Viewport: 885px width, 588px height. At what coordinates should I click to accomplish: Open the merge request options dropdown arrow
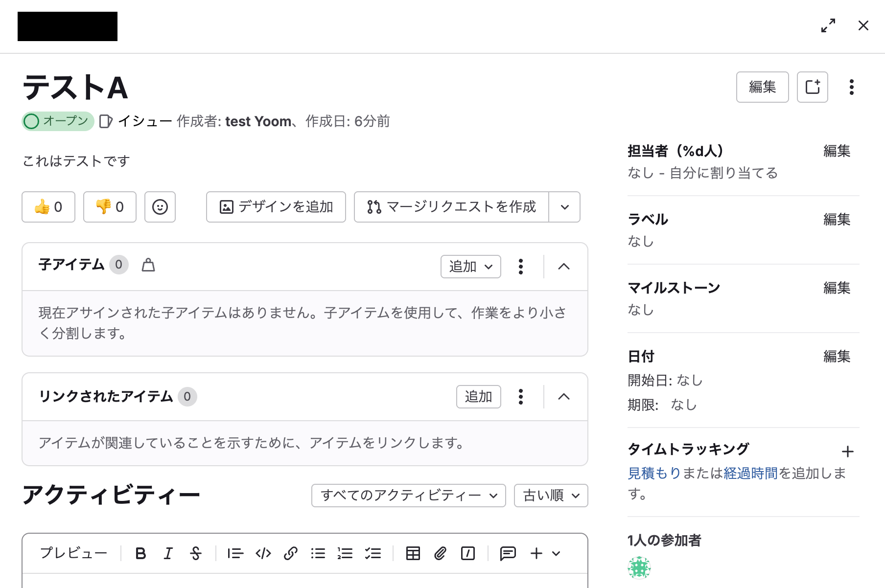click(564, 207)
